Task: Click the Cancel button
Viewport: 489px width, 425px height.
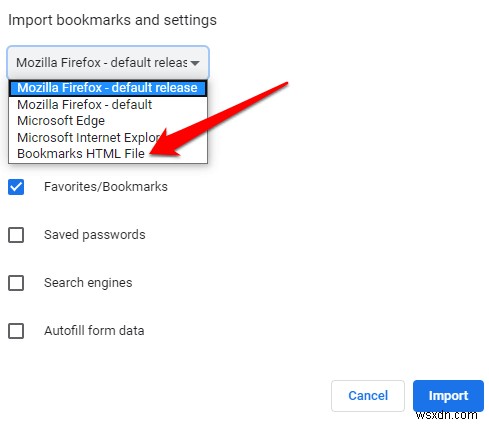Action: 368,396
